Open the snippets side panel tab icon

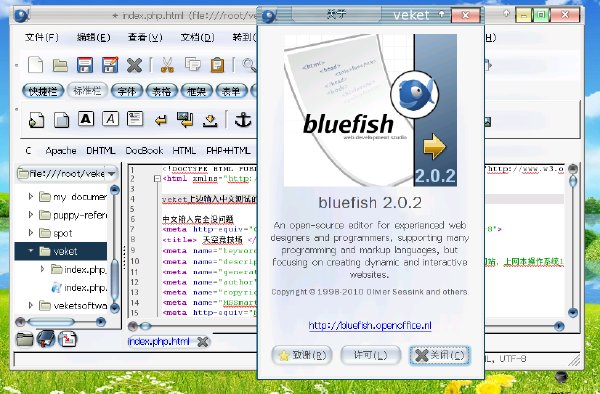[68, 339]
